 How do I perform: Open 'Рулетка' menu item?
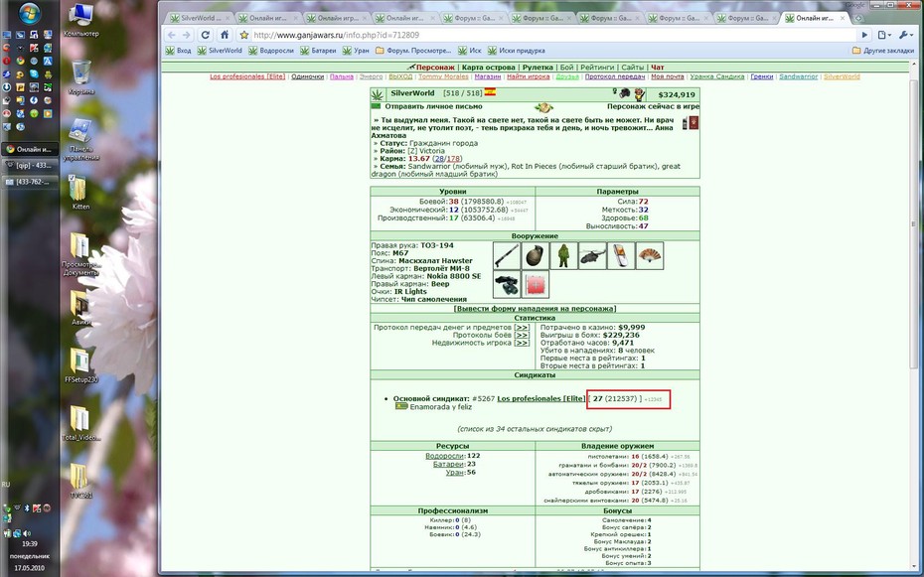pyautogui.click(x=538, y=68)
